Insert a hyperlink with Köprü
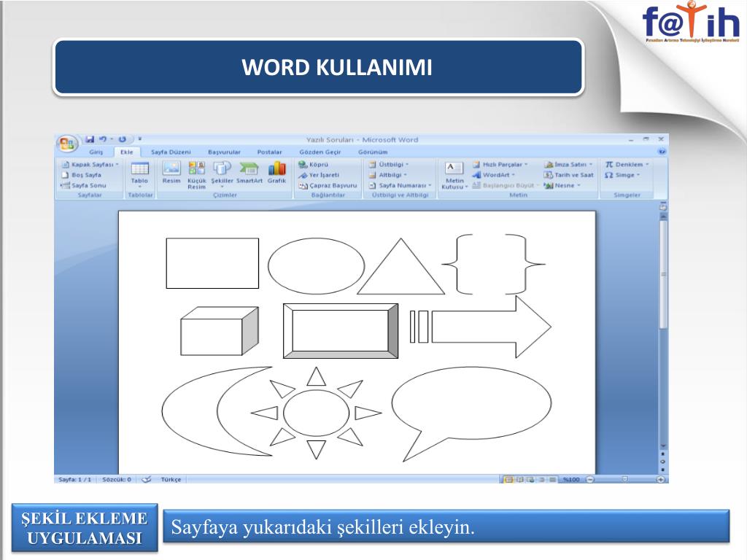Image resolution: width=747 pixels, height=560 pixels. pos(314,164)
